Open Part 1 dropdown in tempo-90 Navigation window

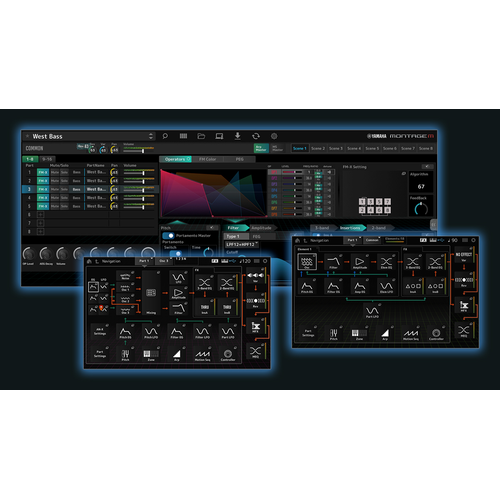pyautogui.click(x=352, y=240)
